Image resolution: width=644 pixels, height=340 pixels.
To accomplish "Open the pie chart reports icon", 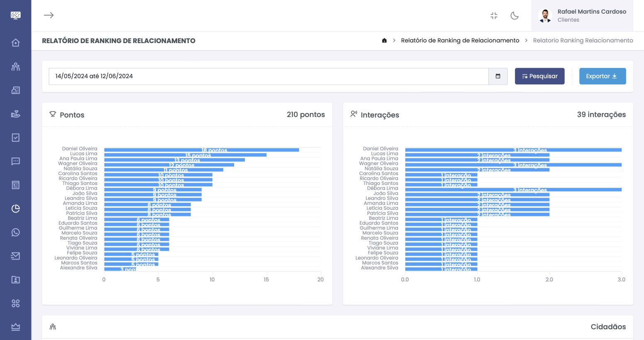I will click(15, 209).
